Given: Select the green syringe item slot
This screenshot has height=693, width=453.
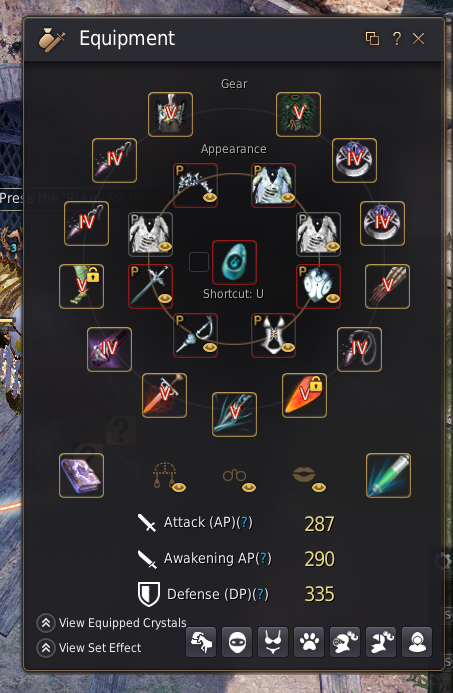Looking at the screenshot, I should [388, 476].
